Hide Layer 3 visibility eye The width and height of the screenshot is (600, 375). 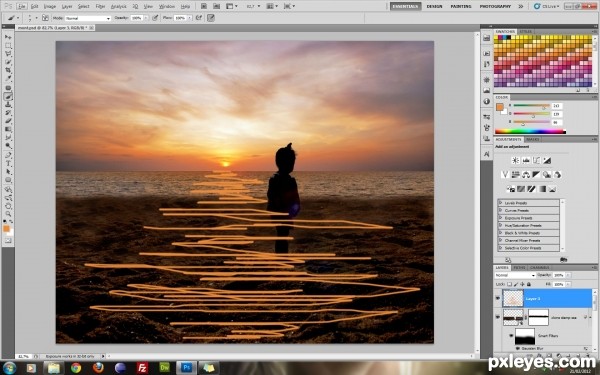[x=498, y=298]
